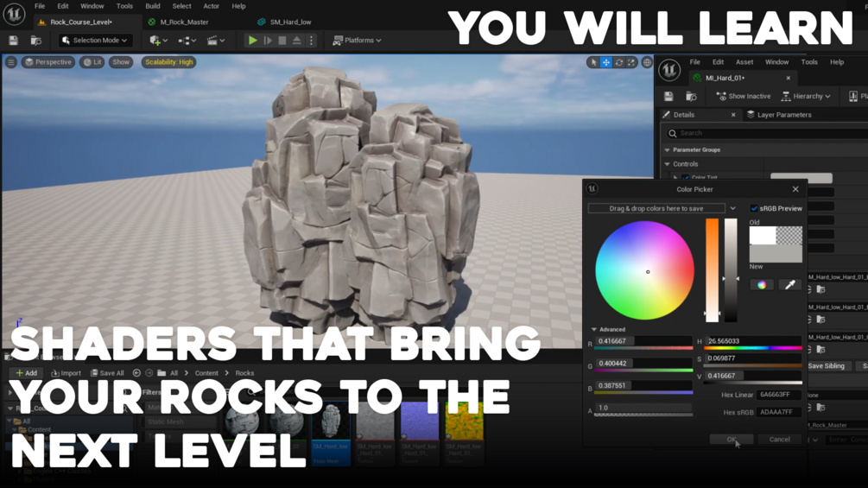The height and width of the screenshot is (488, 868).
Task: Adjust the orange saturation vertical bar
Action: pyautogui.click(x=712, y=270)
